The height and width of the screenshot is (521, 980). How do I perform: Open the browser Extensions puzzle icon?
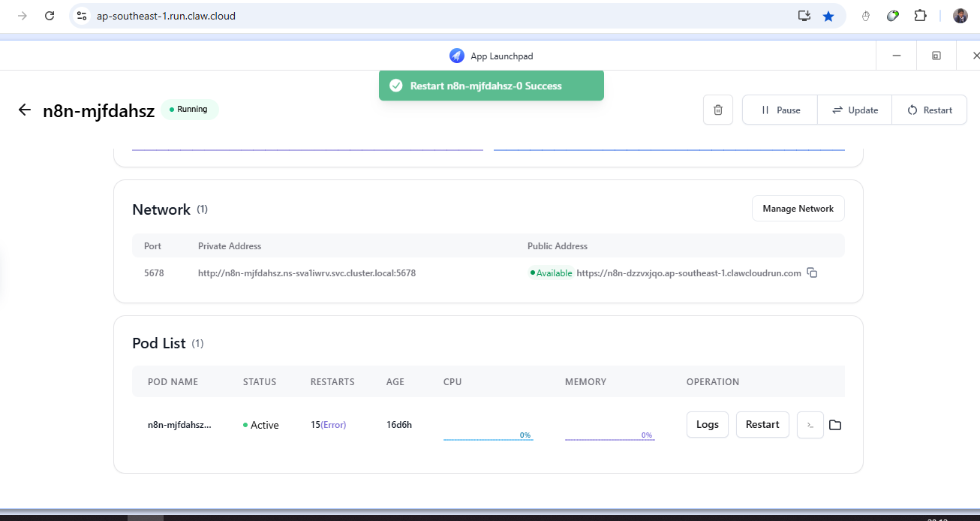(x=920, y=16)
